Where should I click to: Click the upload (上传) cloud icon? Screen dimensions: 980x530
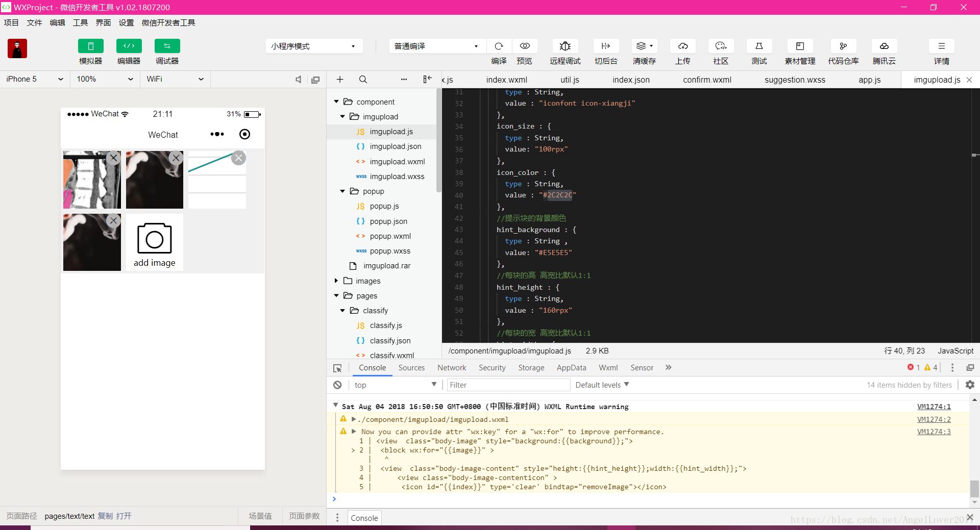[x=682, y=46]
